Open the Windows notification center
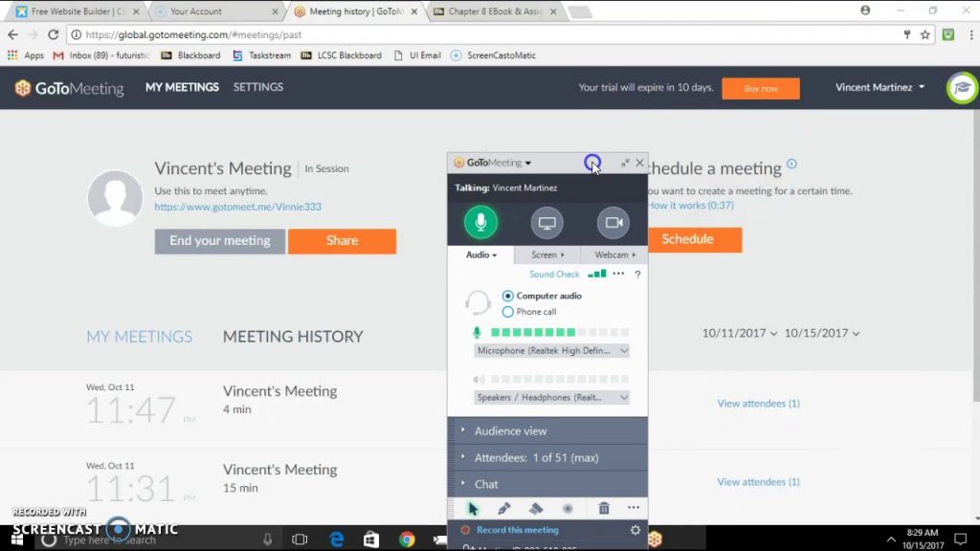The width and height of the screenshot is (980, 551). click(961, 540)
